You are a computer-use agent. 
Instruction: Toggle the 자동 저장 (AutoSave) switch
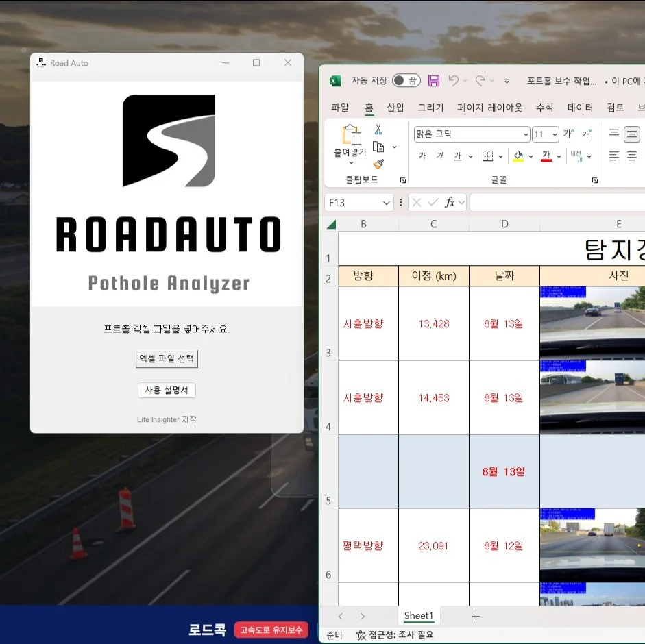[x=409, y=81]
